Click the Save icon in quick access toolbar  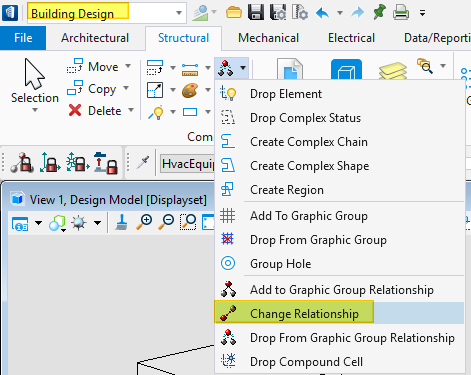point(256,13)
